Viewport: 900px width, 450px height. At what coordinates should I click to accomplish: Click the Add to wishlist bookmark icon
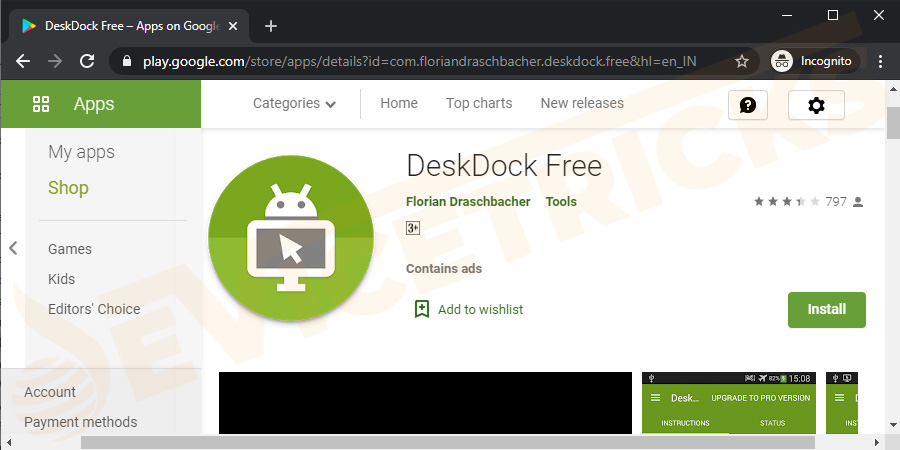coord(422,309)
